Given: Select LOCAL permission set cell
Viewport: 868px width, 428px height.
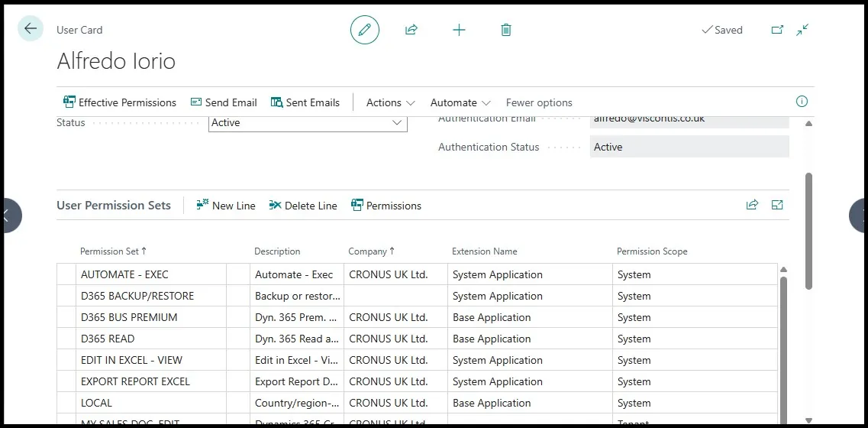Looking at the screenshot, I should point(151,403).
